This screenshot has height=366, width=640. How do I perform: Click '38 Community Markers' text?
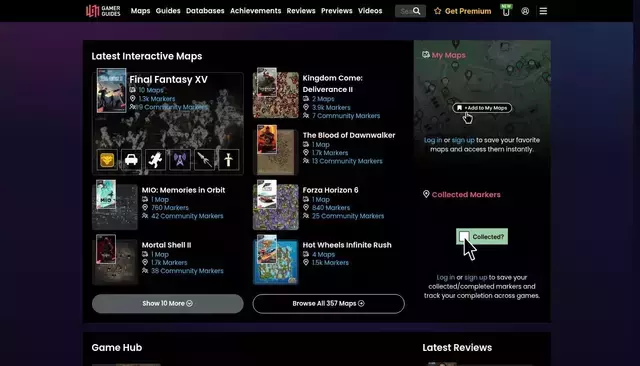point(187,271)
